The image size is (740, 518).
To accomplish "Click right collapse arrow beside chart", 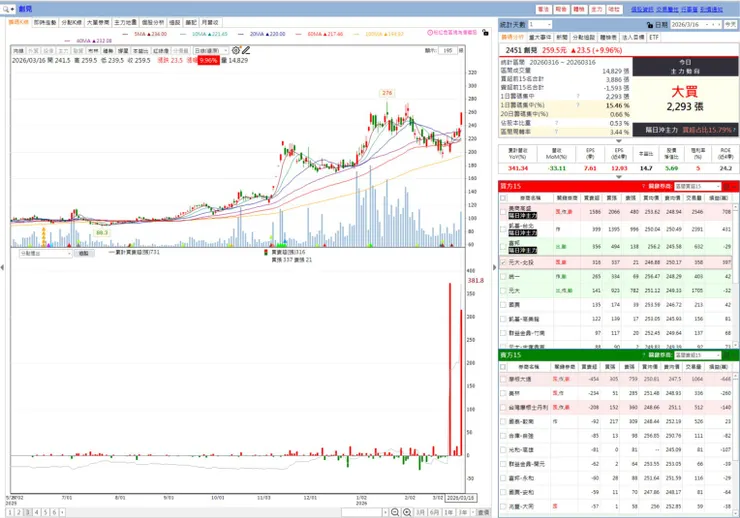I will 494,267.
